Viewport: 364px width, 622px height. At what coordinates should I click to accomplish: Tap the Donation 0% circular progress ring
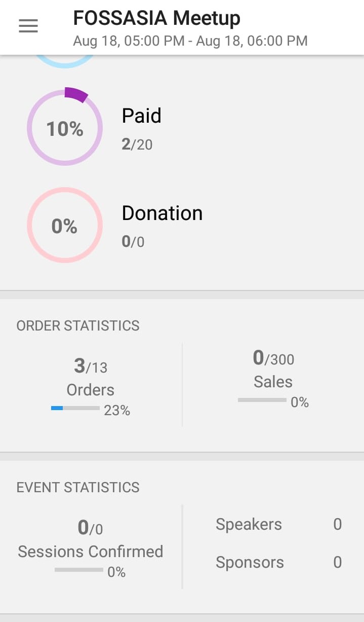pos(65,225)
